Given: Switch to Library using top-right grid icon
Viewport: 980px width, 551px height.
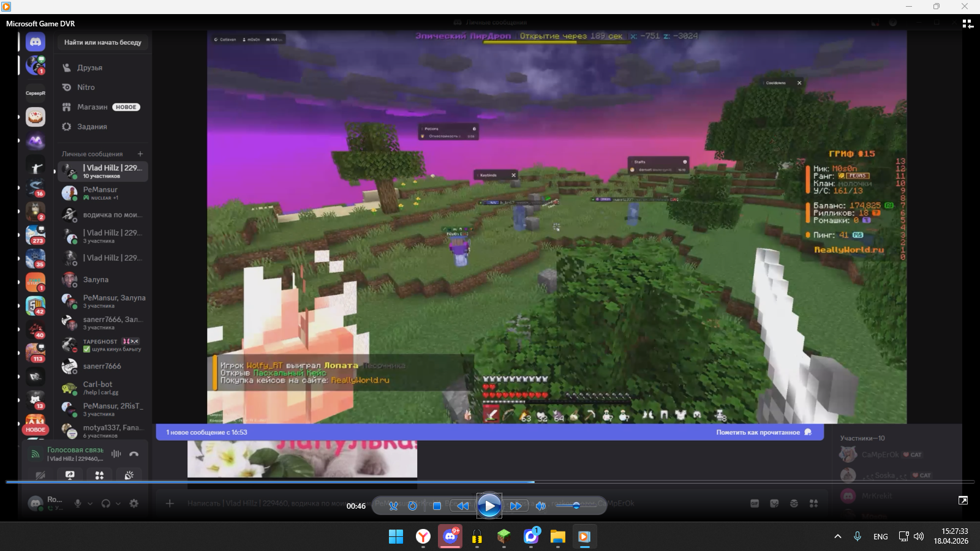Looking at the screenshot, I should pos(968,24).
